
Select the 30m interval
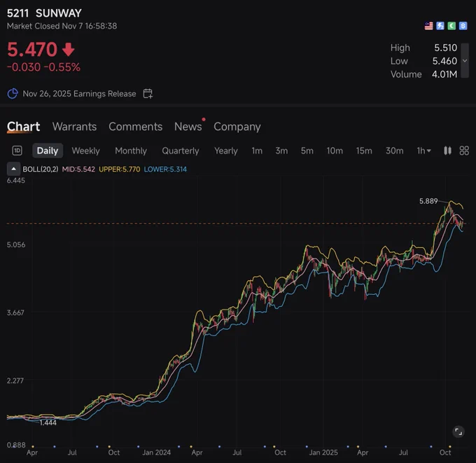pos(394,151)
